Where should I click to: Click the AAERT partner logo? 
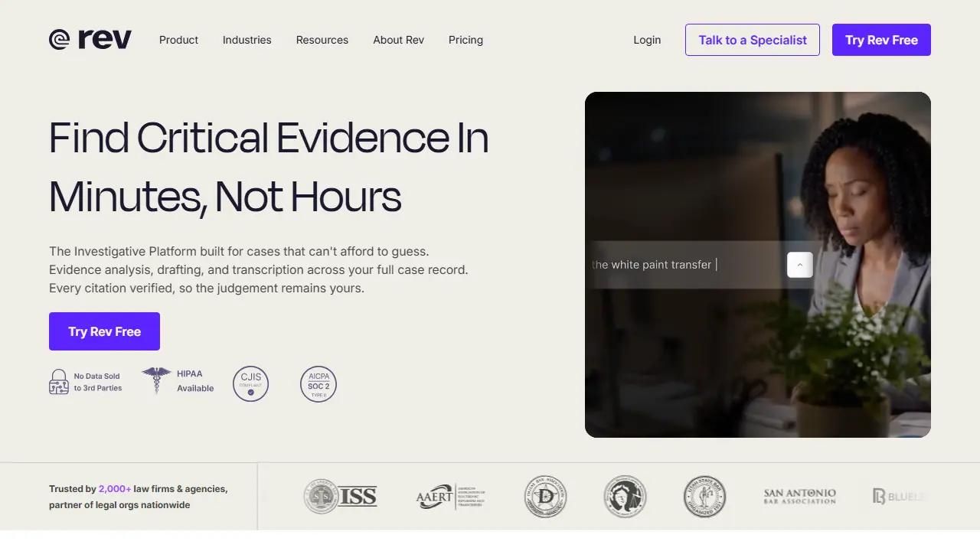pyautogui.click(x=451, y=497)
